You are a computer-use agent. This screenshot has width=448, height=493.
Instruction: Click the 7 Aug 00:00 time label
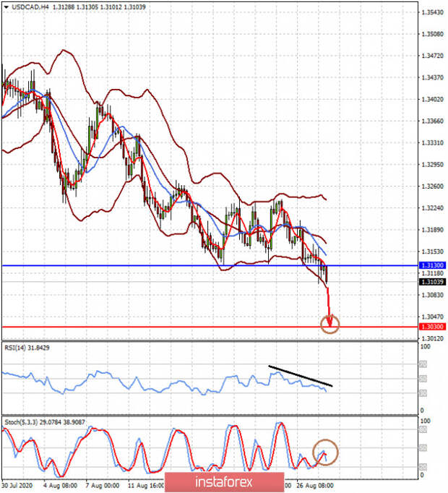click(x=102, y=485)
